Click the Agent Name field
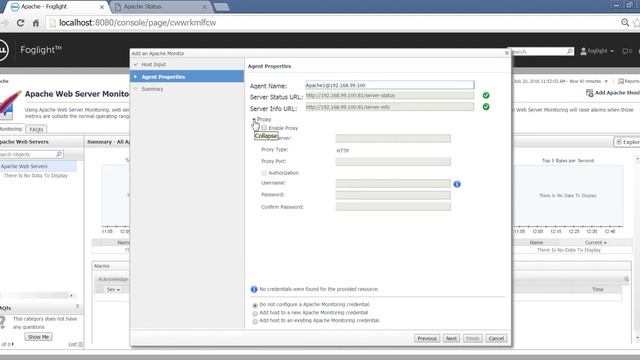Image resolution: width=640 pixels, height=360 pixels. (390, 85)
